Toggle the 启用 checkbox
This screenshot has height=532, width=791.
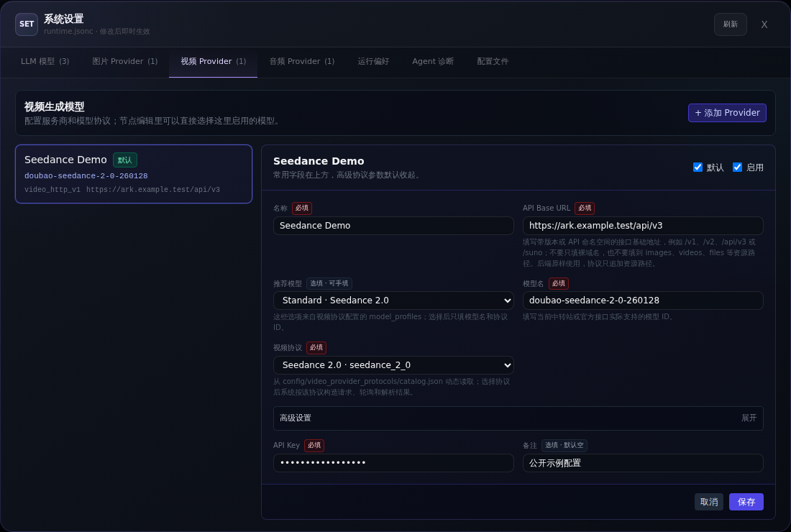tap(737, 168)
